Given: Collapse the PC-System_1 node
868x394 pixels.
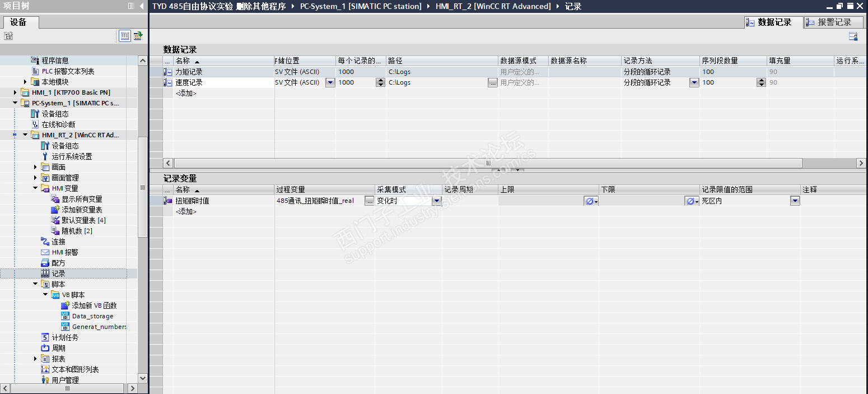Looking at the screenshot, I should pos(15,103).
